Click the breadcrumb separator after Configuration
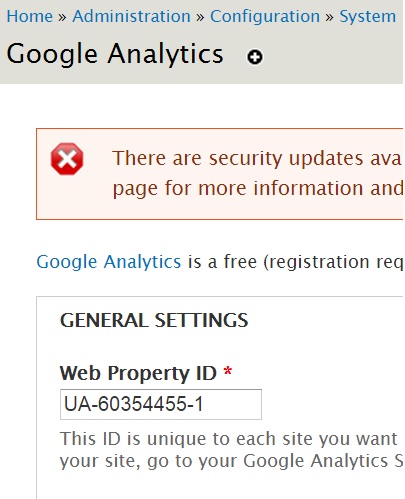Image resolution: width=405 pixels, height=499 pixels. click(x=329, y=17)
